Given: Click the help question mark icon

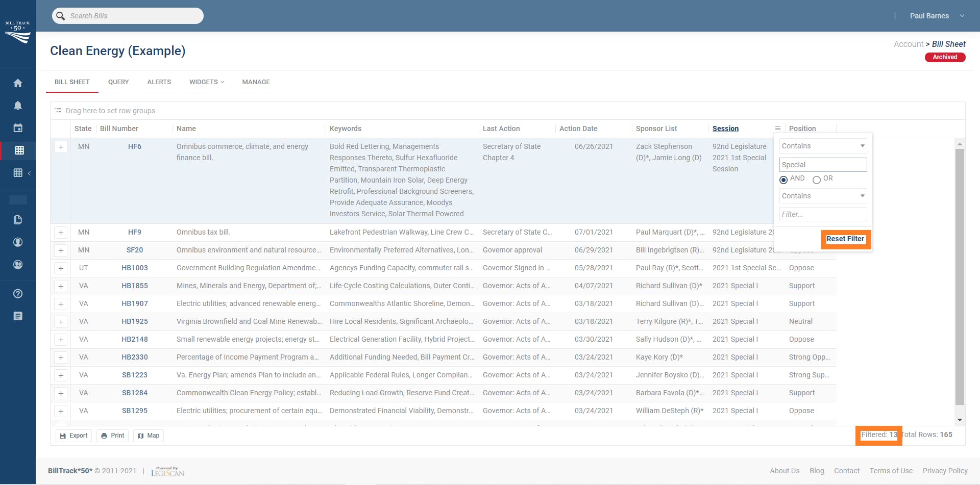Looking at the screenshot, I should 18,294.
